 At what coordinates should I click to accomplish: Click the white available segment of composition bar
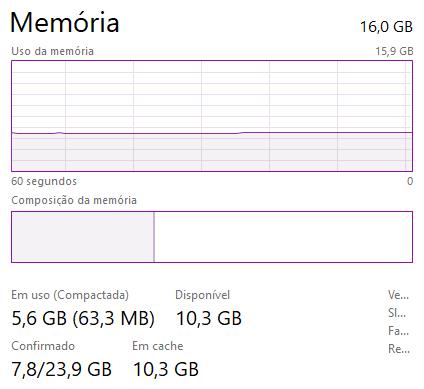click(283, 237)
